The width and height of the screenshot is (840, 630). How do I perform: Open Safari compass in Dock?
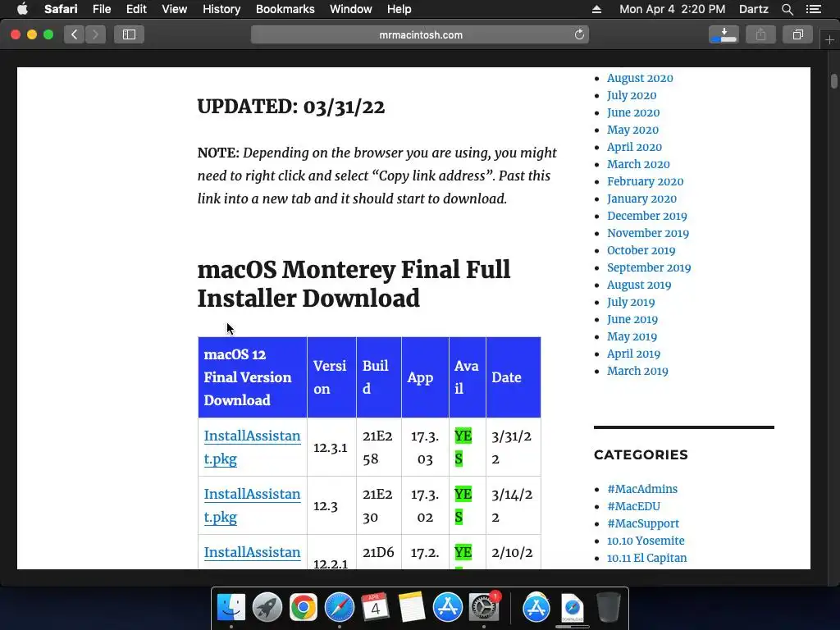click(339, 608)
